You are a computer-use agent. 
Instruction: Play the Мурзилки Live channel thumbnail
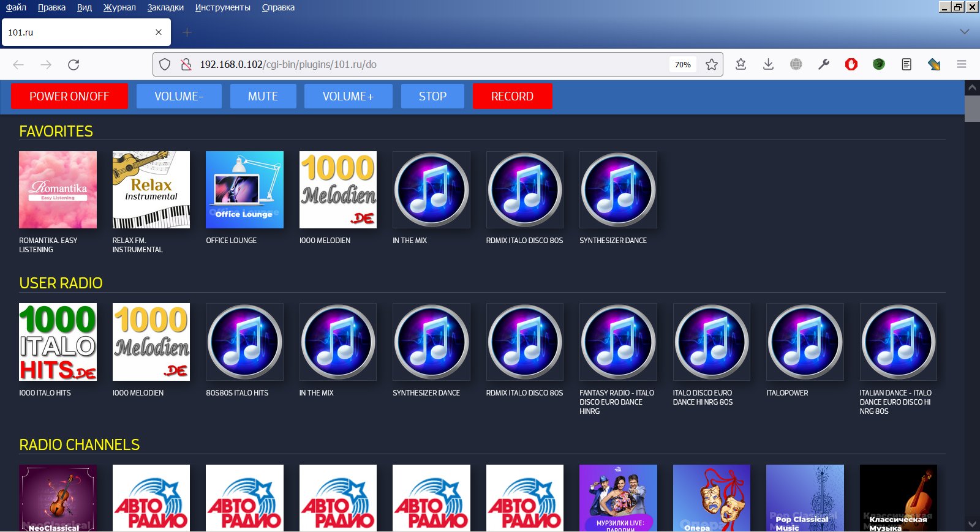coord(618,498)
